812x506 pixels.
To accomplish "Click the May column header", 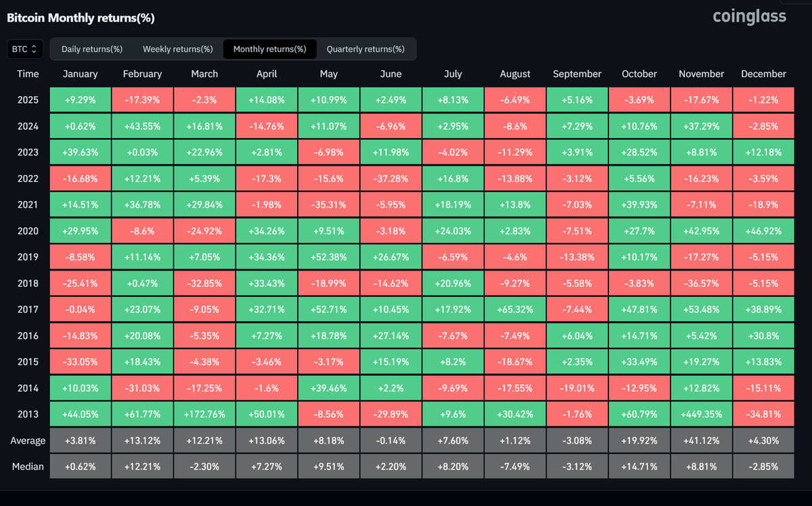I will [329, 74].
